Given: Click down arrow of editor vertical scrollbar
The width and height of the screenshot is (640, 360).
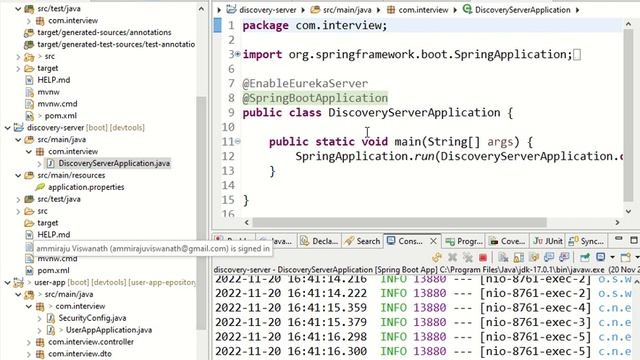Looking at the screenshot, I should click(628, 211).
